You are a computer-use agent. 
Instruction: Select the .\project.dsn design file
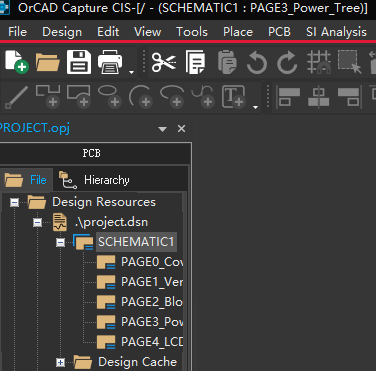111,222
